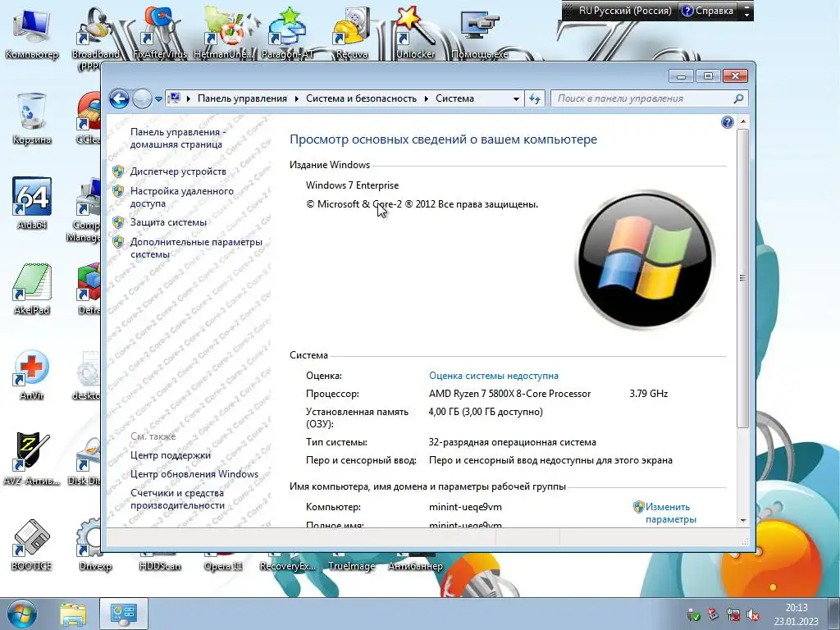Select the 32-разрядная операционная система text
840x630 pixels.
tap(512, 442)
